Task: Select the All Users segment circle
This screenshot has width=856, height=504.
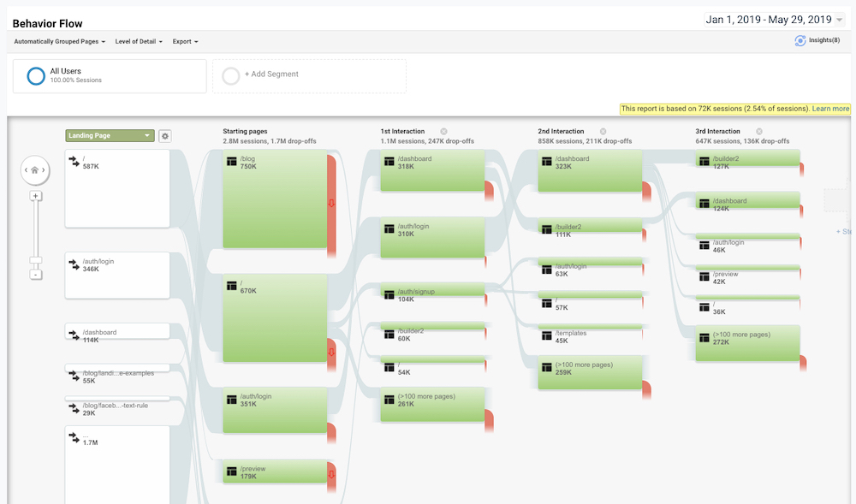Action: 35,75
